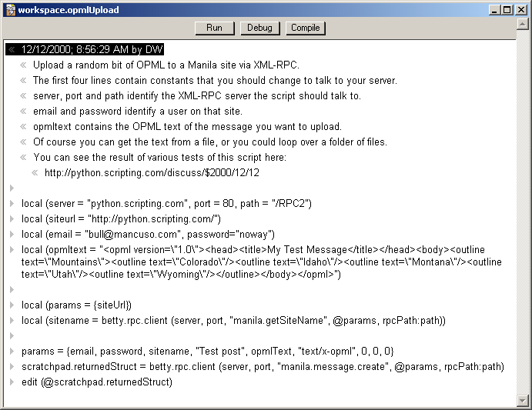The image size is (532, 410).
Task: Click the Run button
Action: click(x=215, y=28)
